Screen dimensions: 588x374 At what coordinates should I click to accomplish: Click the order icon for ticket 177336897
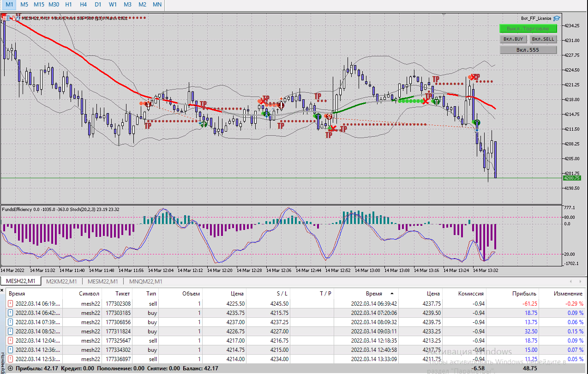11,359
